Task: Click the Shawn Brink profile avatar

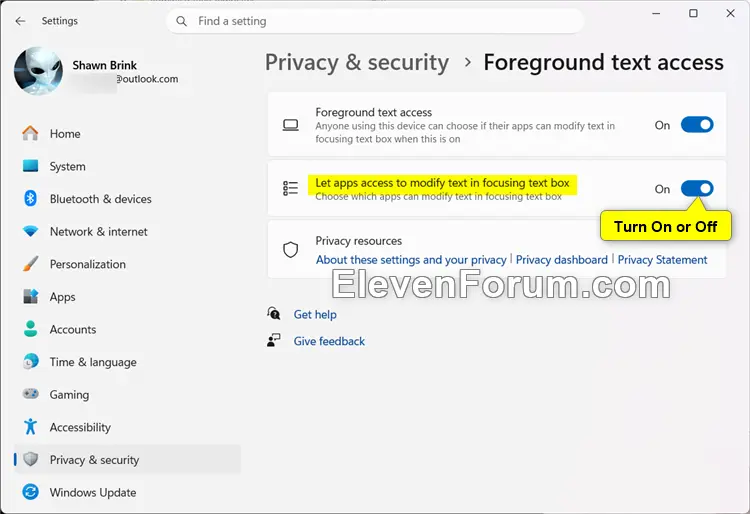Action: pyautogui.click(x=38, y=71)
